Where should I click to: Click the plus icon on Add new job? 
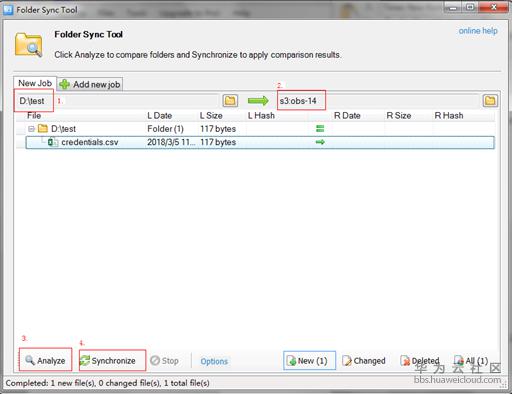click(x=64, y=84)
